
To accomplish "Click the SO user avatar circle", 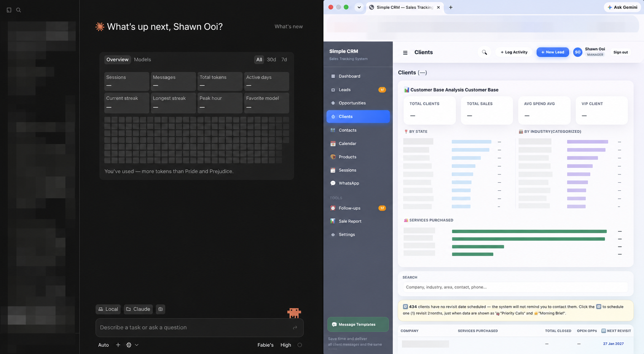I will click(578, 52).
